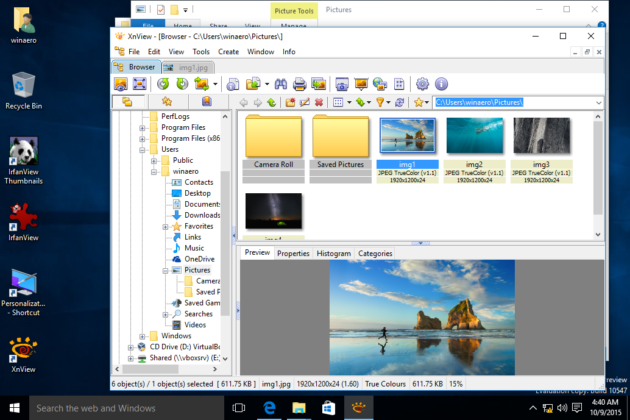Switch to the Histogram tab
Screen dimensions: 630x420
(333, 253)
